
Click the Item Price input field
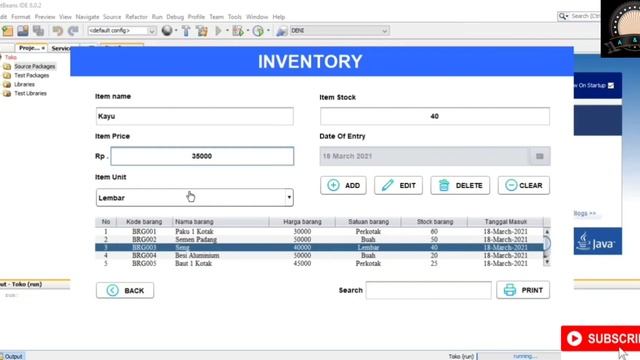202,156
